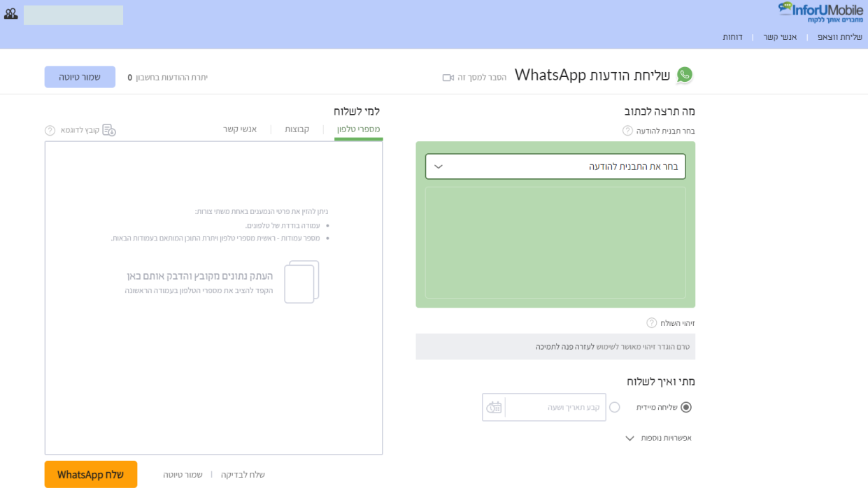
Task: Click הסבר למסך זה link
Action: tap(482, 78)
